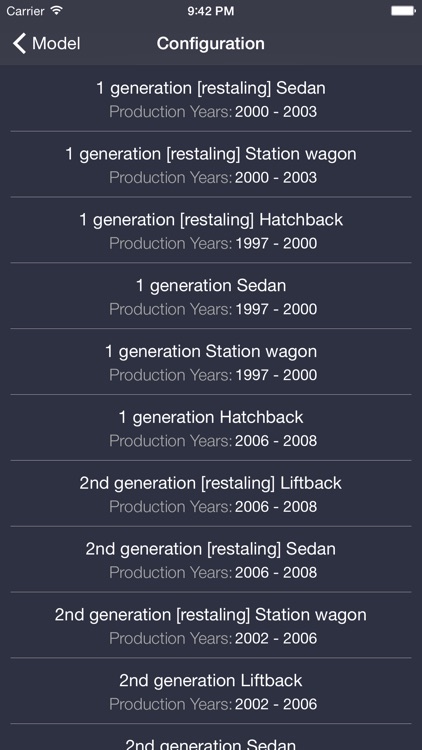
Task: Select 1 generation Sedan entry
Action: click(211, 296)
